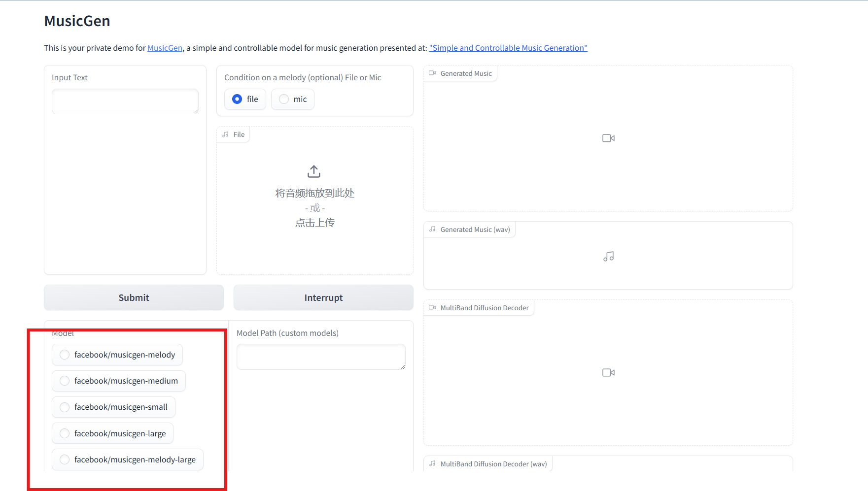This screenshot has height=491, width=868.
Task: Click the note icon beside Generated Music (wav) label
Action: coord(432,229)
